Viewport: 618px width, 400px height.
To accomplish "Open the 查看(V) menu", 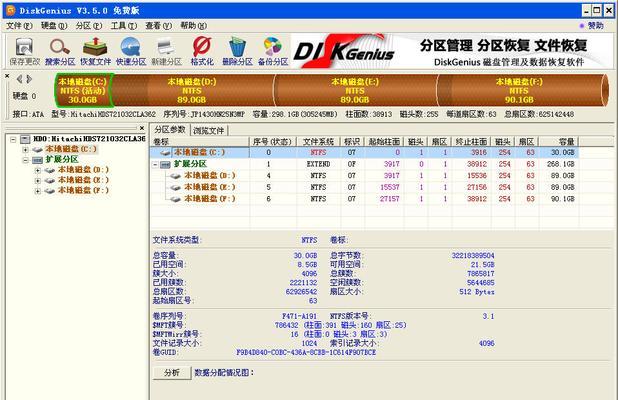I will click(x=158, y=26).
